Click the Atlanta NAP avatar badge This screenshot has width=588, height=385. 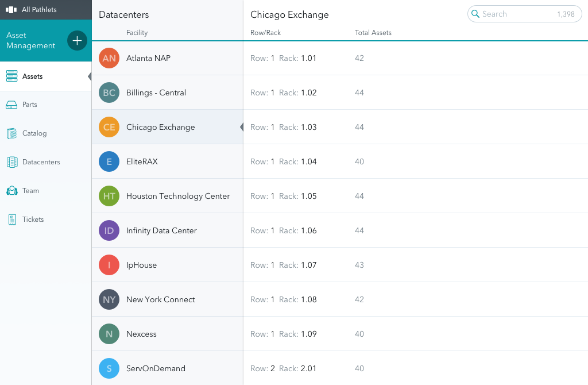coord(109,58)
